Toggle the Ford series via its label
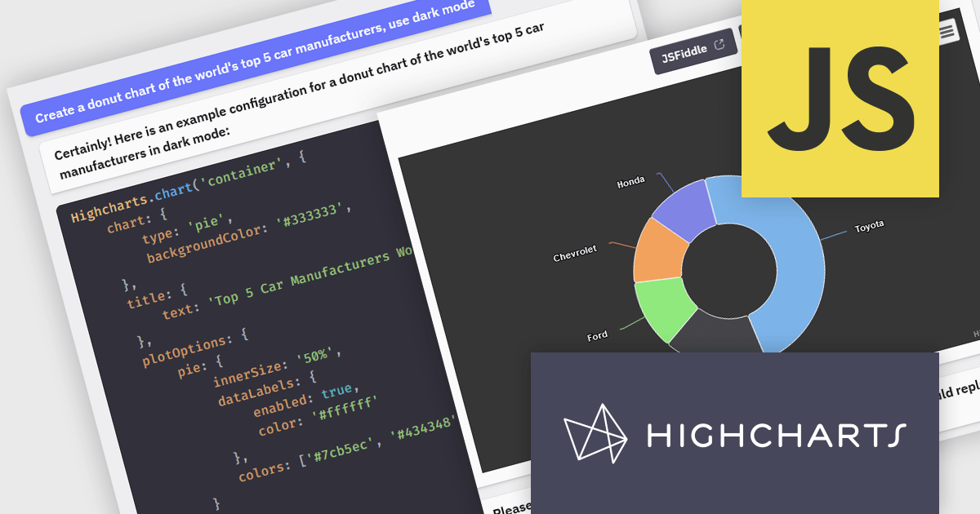Image resolution: width=980 pixels, height=514 pixels. (598, 334)
